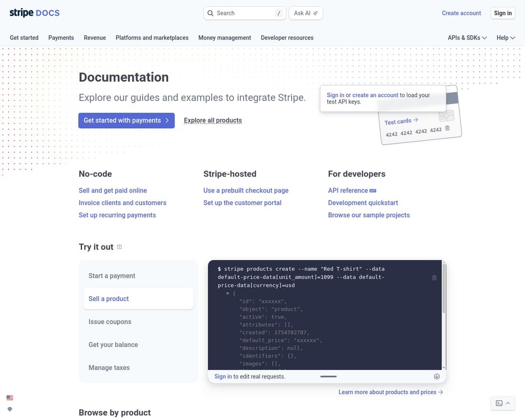Focus the Search input field
525x420 pixels.
tap(245, 13)
